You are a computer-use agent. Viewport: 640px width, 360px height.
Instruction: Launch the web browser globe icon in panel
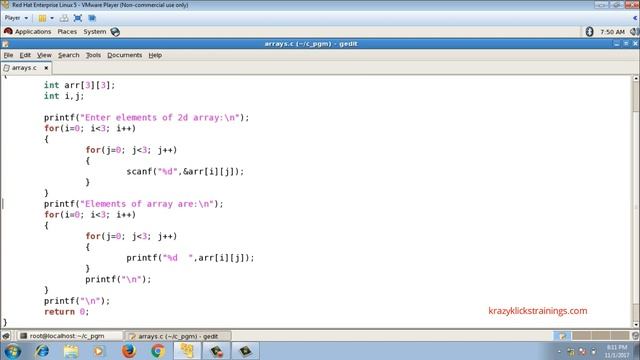(x=115, y=32)
